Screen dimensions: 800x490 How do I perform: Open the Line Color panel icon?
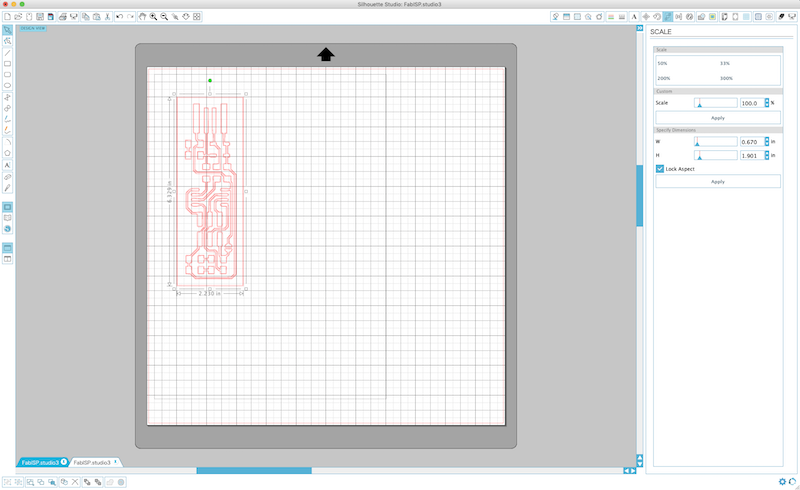611,17
